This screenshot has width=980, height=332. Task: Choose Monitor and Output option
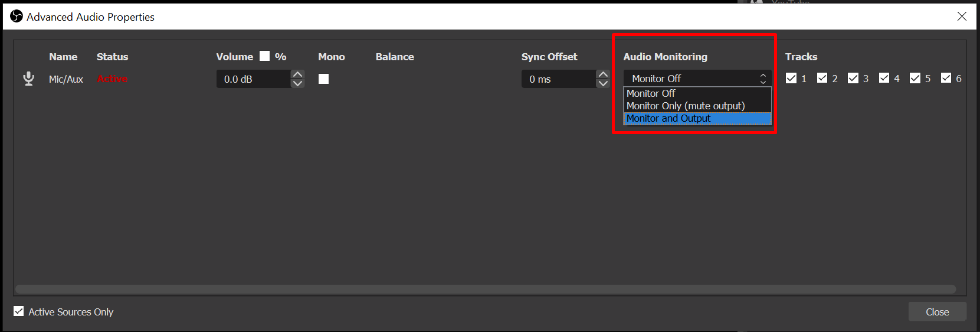pos(697,118)
